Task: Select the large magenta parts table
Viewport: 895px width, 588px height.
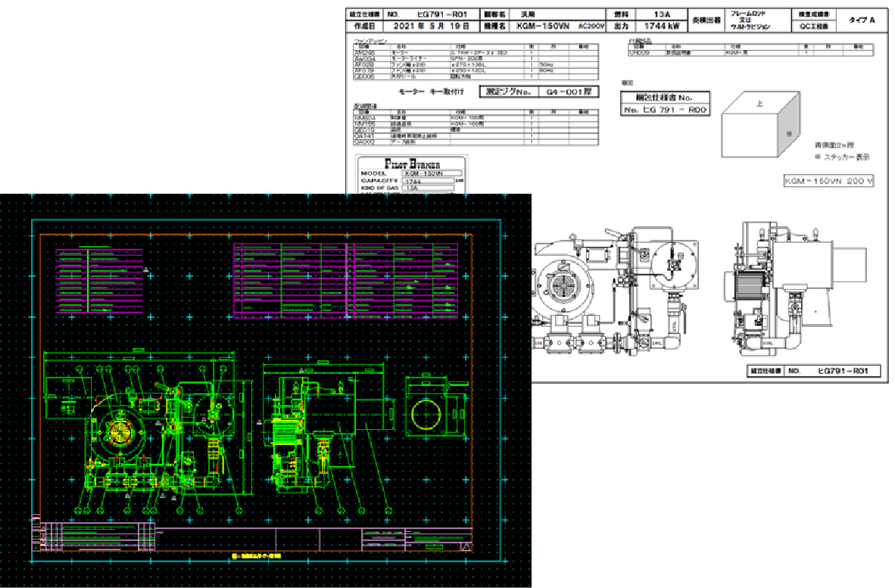Action: point(345,281)
